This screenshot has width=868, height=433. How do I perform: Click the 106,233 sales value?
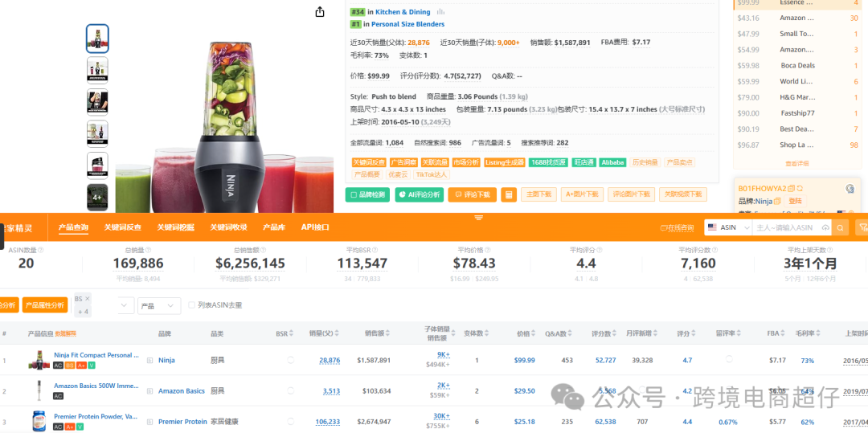[327, 422]
